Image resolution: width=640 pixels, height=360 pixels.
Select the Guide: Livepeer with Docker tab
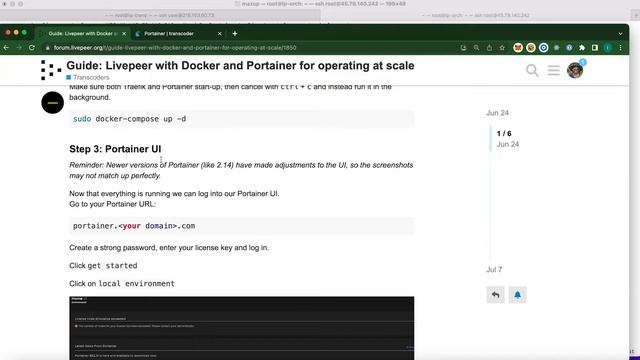click(x=83, y=33)
